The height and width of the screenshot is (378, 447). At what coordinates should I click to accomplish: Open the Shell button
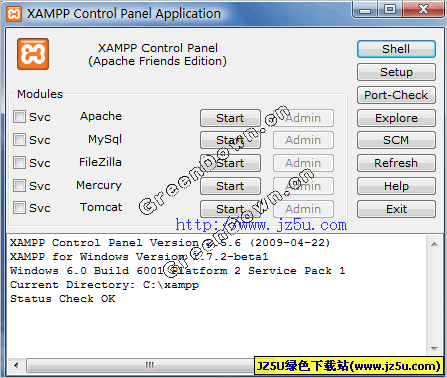point(396,49)
